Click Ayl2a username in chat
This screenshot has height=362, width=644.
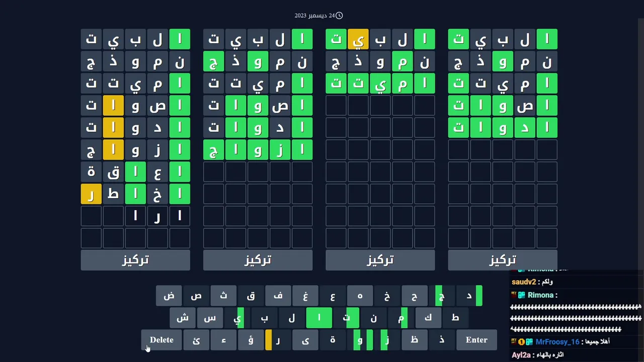(x=521, y=355)
